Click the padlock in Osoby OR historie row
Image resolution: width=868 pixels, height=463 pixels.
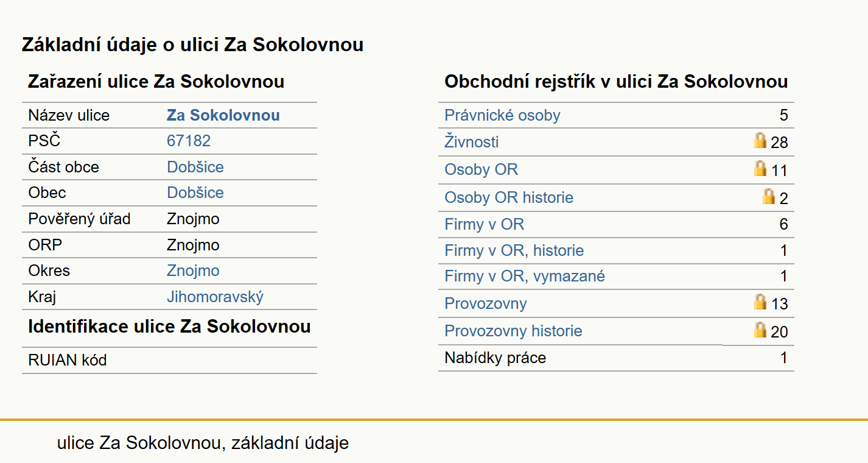coord(769,196)
